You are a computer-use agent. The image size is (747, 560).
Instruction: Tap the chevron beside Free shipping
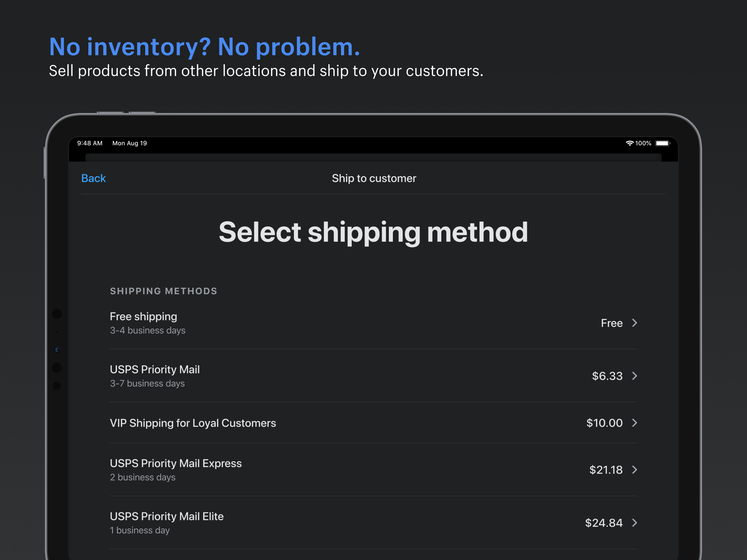[x=635, y=323]
